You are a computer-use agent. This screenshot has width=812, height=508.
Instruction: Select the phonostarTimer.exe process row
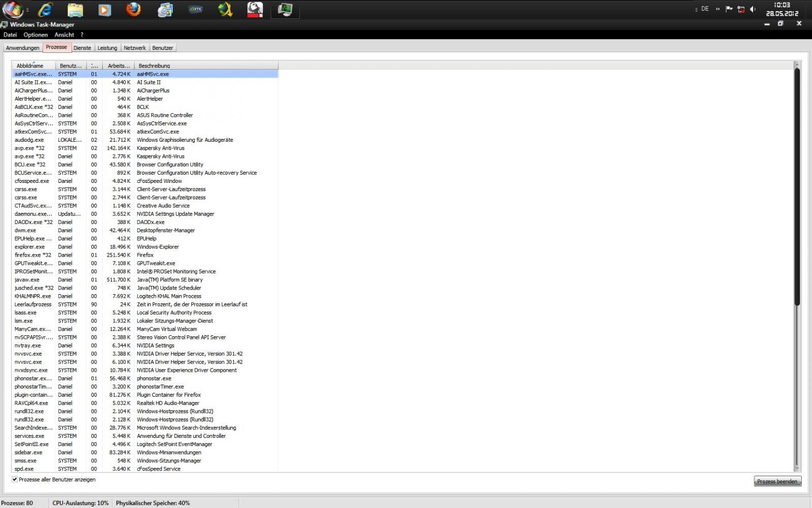[145, 387]
